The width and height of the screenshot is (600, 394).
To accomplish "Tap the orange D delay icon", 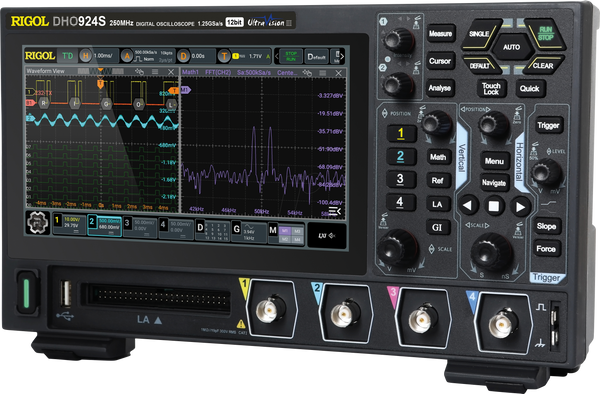I will point(183,57).
